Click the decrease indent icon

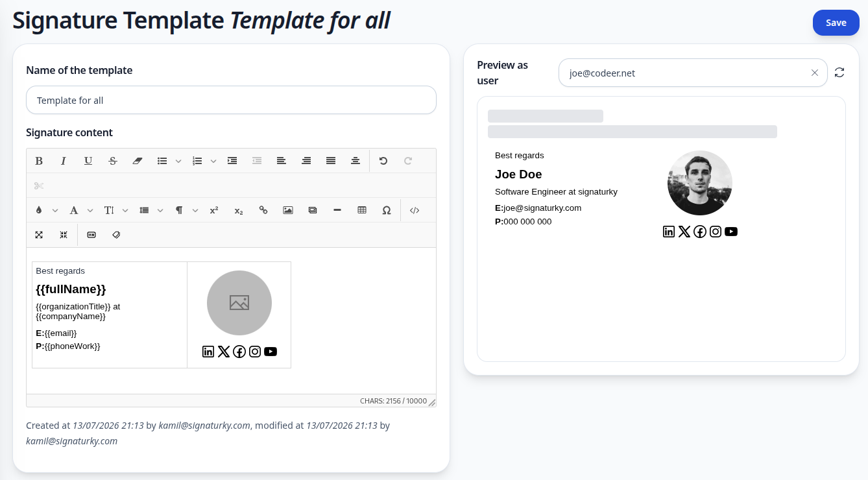(257, 161)
